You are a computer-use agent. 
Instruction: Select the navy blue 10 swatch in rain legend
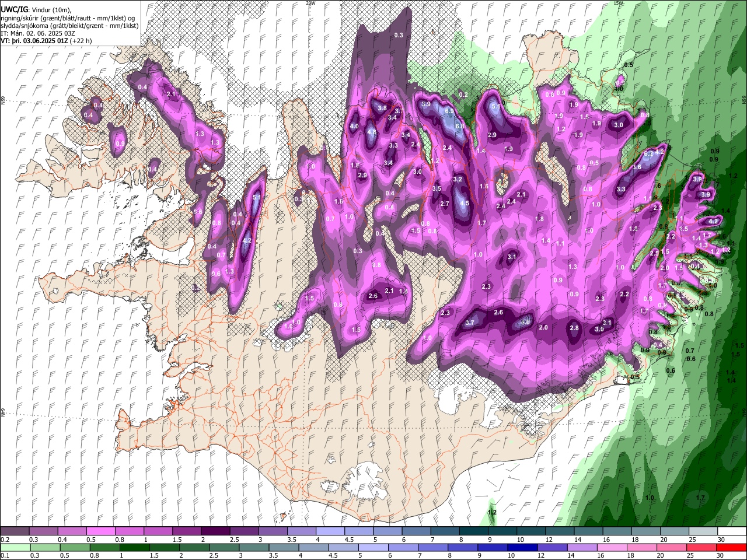point(523,547)
